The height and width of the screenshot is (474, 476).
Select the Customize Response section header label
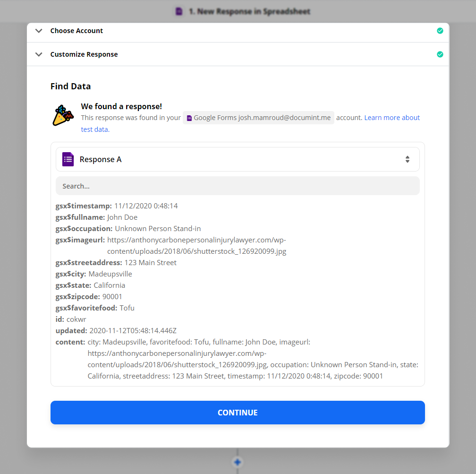[x=84, y=54]
